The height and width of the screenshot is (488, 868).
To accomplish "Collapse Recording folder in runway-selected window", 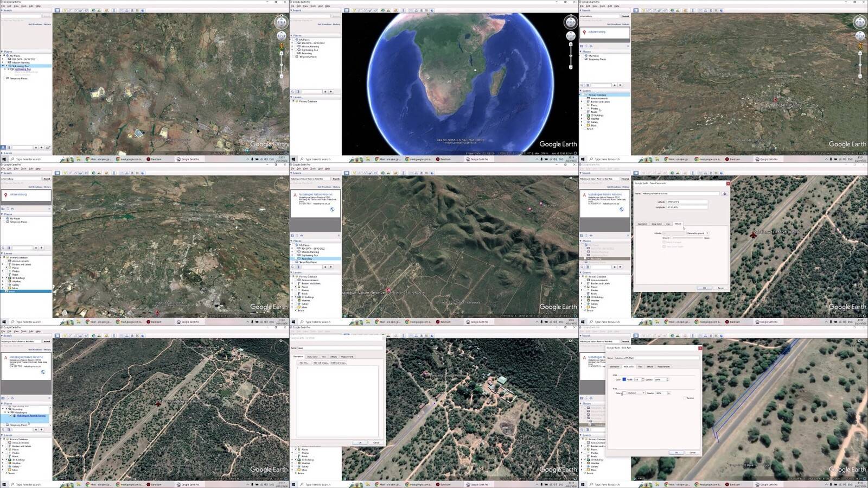I will coord(3,409).
